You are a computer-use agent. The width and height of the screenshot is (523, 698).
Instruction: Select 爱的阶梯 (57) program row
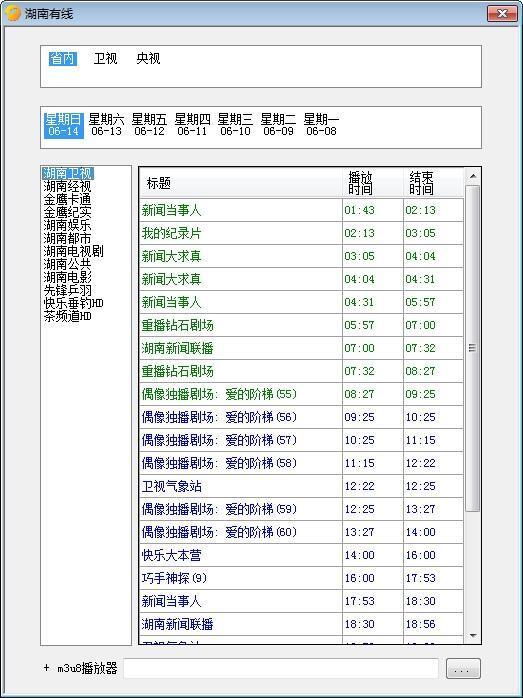click(x=301, y=440)
